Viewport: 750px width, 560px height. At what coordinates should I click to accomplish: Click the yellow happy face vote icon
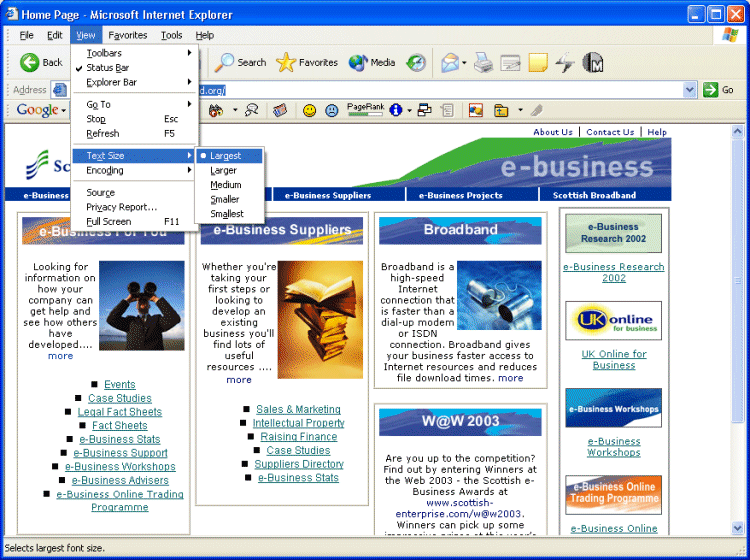tap(310, 110)
